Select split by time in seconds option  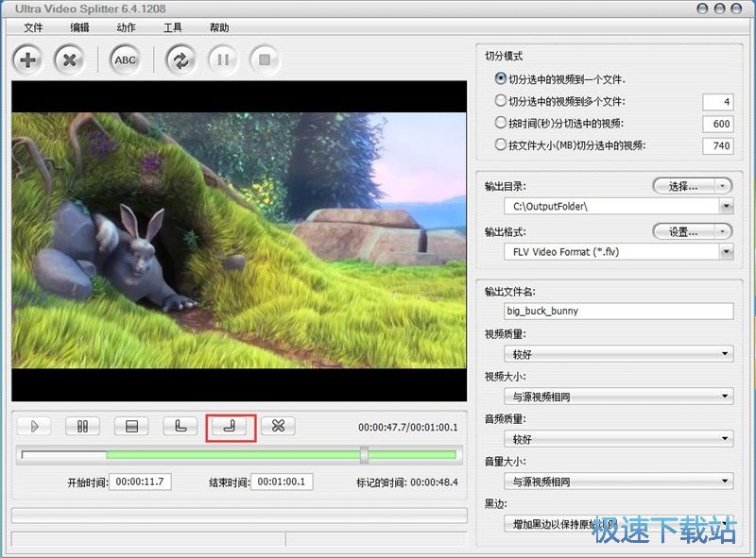(x=501, y=123)
